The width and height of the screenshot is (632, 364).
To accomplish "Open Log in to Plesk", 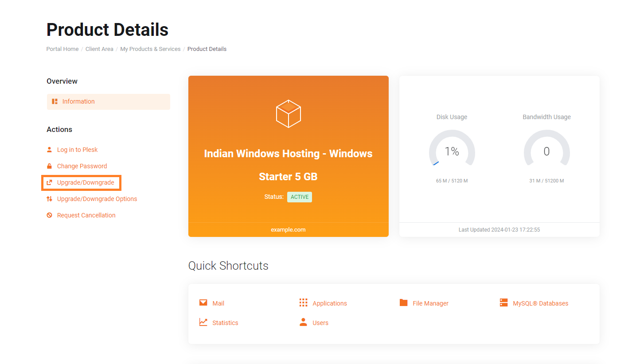I will coord(77,150).
